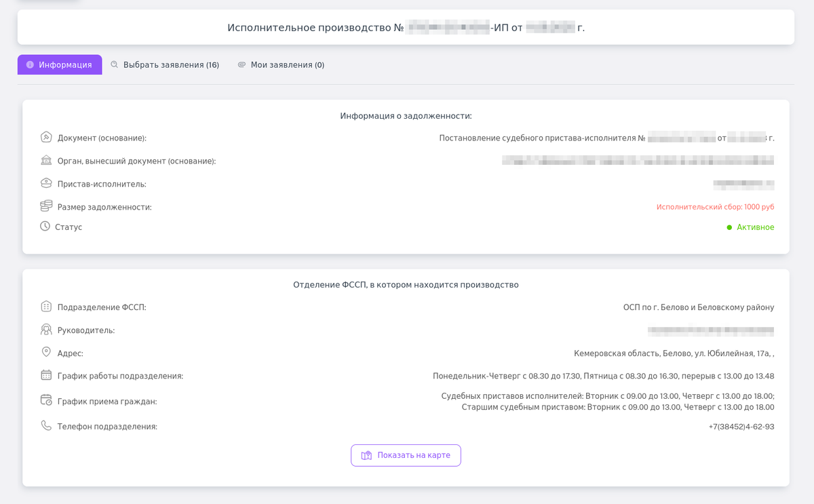Image resolution: width=814 pixels, height=504 pixels.
Task: Open the Информация tab
Action: pyautogui.click(x=60, y=64)
